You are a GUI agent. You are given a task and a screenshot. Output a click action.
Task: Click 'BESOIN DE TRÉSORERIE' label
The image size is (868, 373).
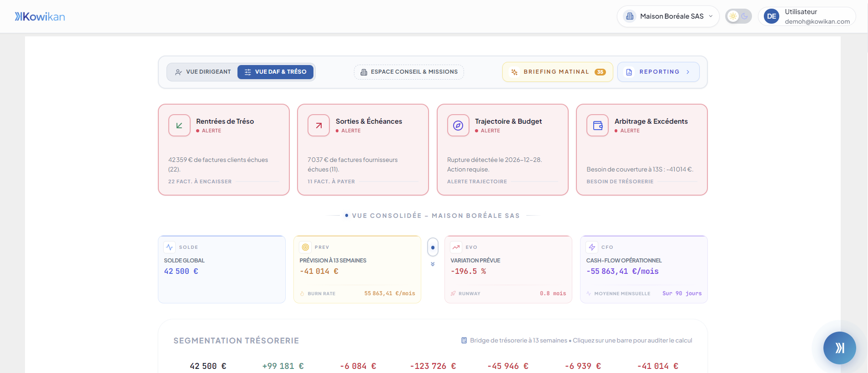coord(620,181)
